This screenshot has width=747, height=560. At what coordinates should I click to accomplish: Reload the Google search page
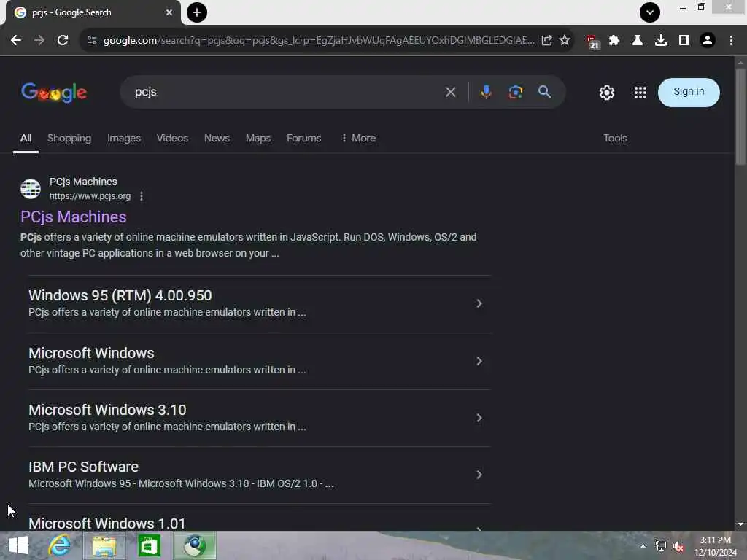(63, 41)
